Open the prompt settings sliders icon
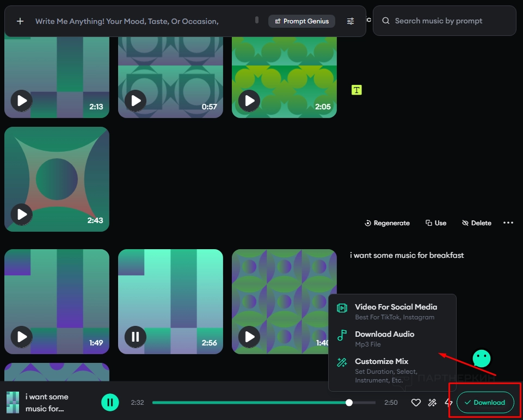 click(350, 21)
